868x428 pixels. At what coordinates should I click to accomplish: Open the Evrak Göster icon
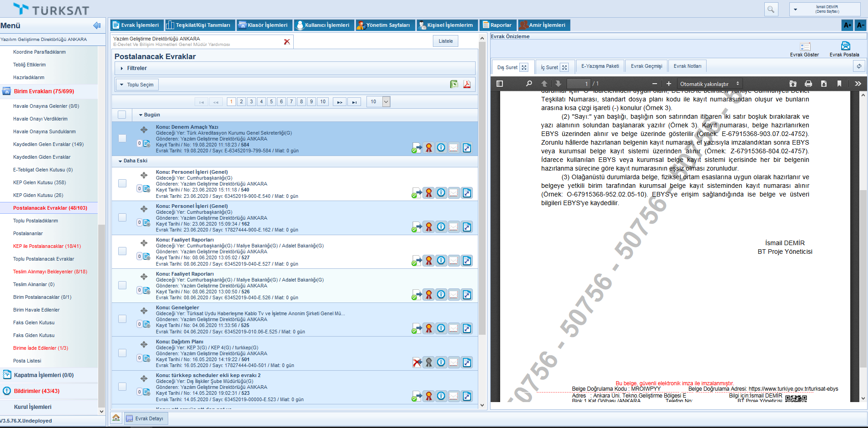(805, 46)
